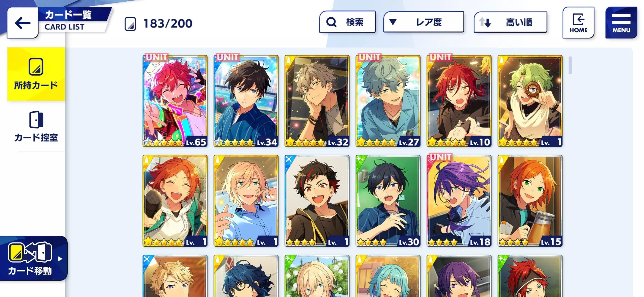
Task: Open the カード移動 card transfer button
Action: pos(33,258)
